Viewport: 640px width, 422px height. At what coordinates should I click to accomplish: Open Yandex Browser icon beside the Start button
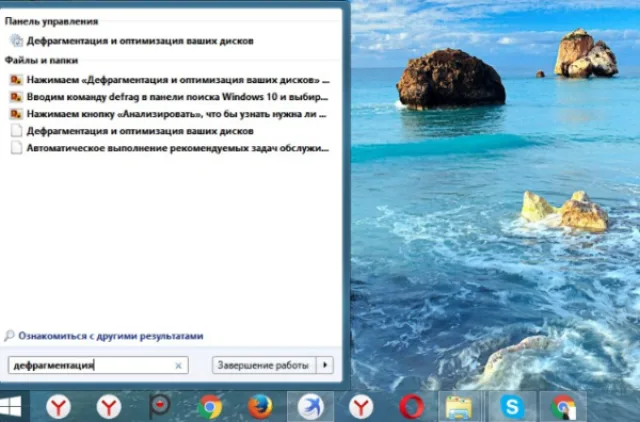58,407
